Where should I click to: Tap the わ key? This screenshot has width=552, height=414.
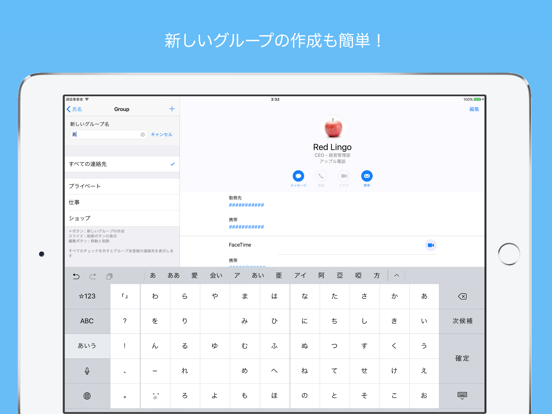(x=155, y=296)
